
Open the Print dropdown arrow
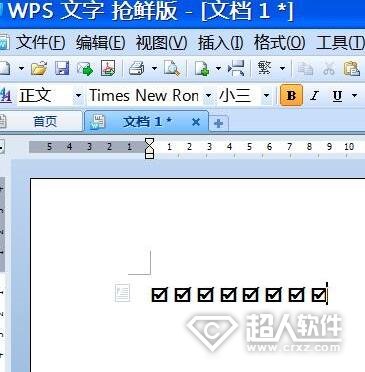pyautogui.click(x=154, y=69)
